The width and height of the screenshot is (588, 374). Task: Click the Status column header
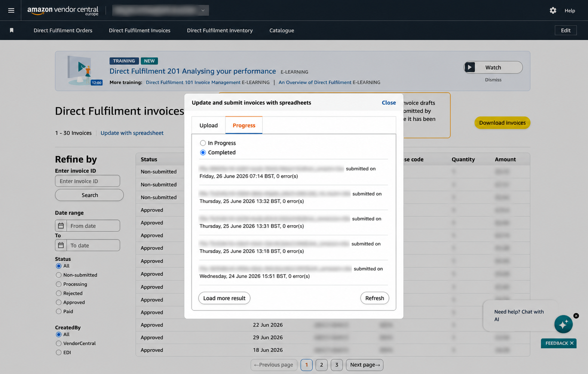pyautogui.click(x=149, y=159)
